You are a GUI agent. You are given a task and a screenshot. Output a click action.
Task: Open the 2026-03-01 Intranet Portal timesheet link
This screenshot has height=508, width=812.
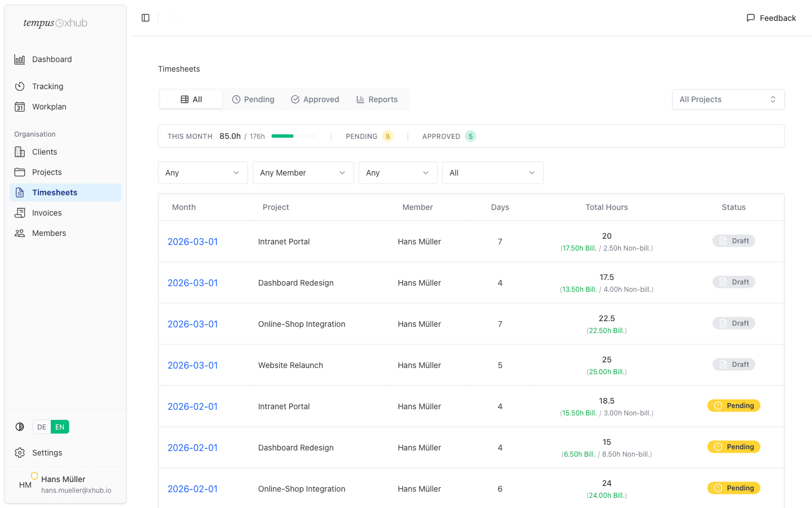tap(193, 241)
